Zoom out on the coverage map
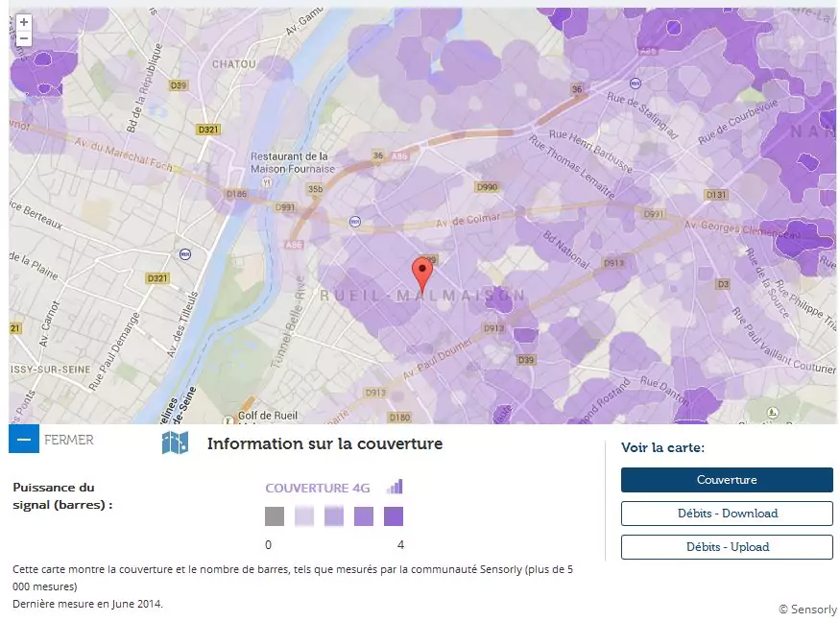 (24, 39)
